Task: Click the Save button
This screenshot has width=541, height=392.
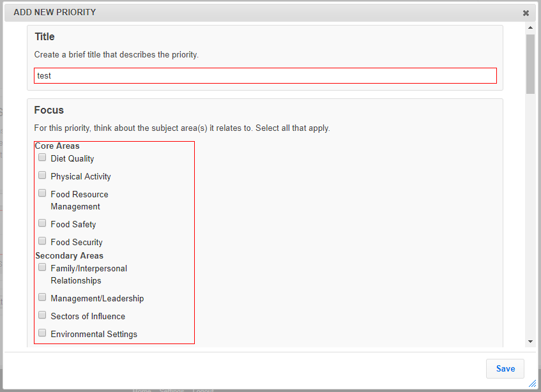Action: tap(505, 368)
